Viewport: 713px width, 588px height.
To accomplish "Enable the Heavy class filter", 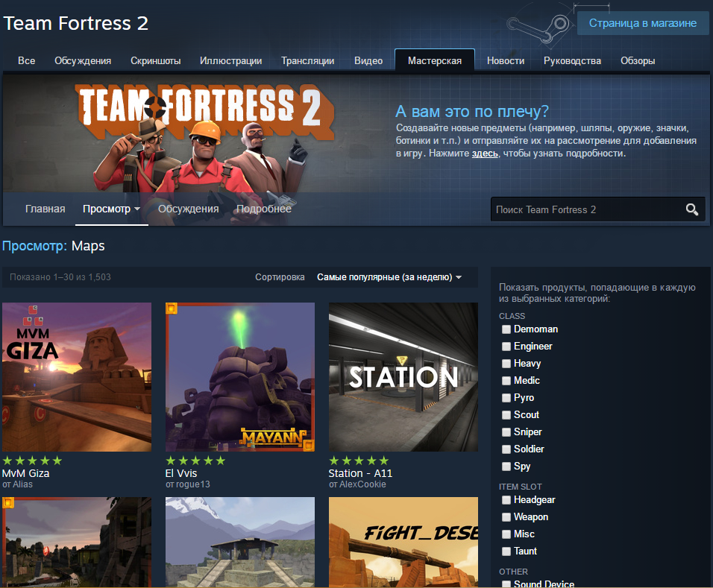I will (506, 364).
